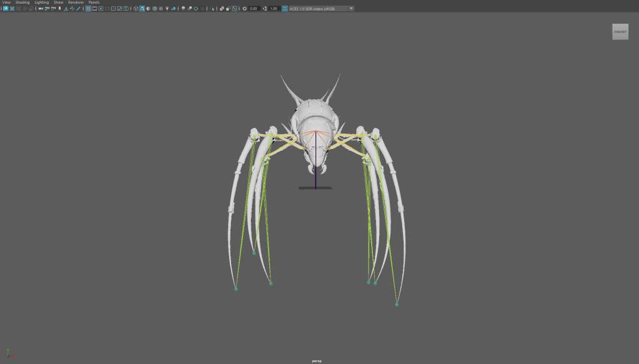
Task: Open the Show menu
Action: [58, 2]
